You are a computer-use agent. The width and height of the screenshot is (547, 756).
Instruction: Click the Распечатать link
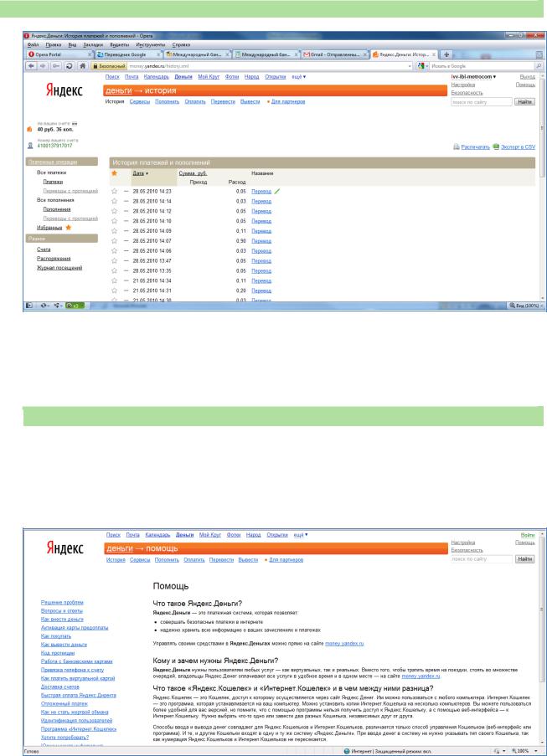click(475, 147)
